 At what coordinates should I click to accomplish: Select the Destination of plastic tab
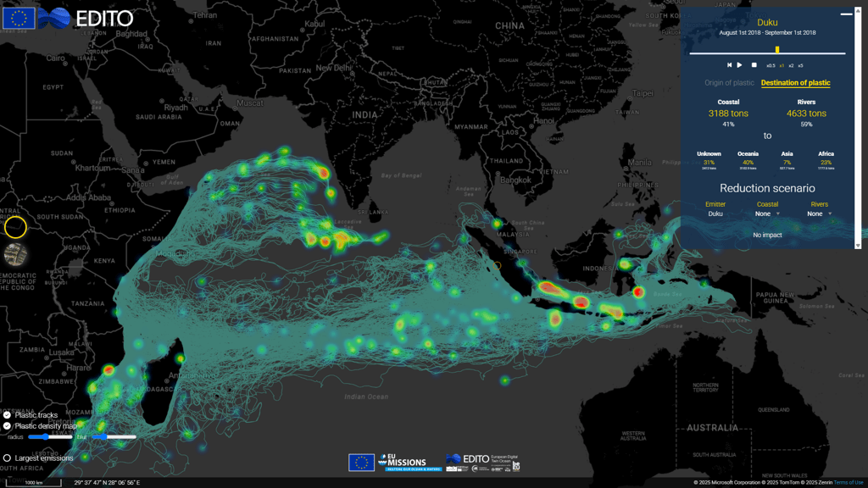tap(795, 83)
